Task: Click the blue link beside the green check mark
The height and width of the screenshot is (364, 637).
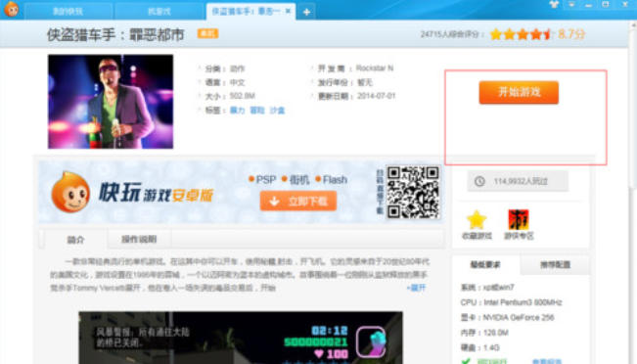Action: tap(546, 362)
